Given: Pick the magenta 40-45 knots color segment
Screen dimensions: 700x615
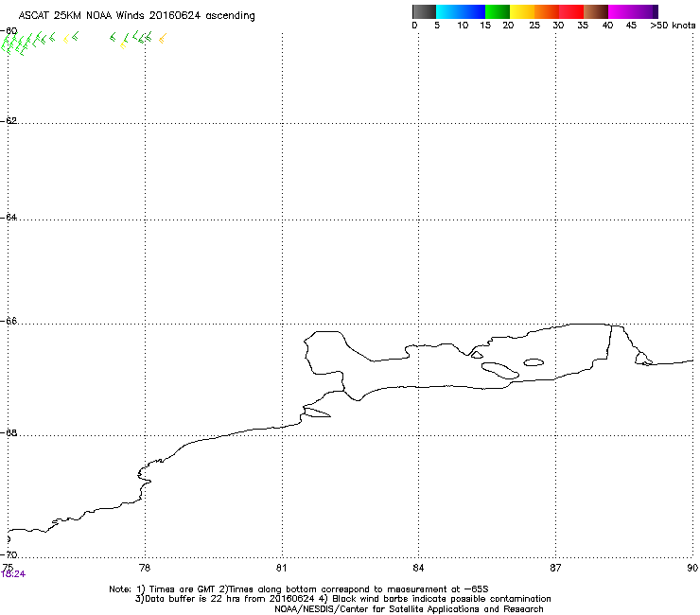Looking at the screenshot, I should tap(621, 11).
